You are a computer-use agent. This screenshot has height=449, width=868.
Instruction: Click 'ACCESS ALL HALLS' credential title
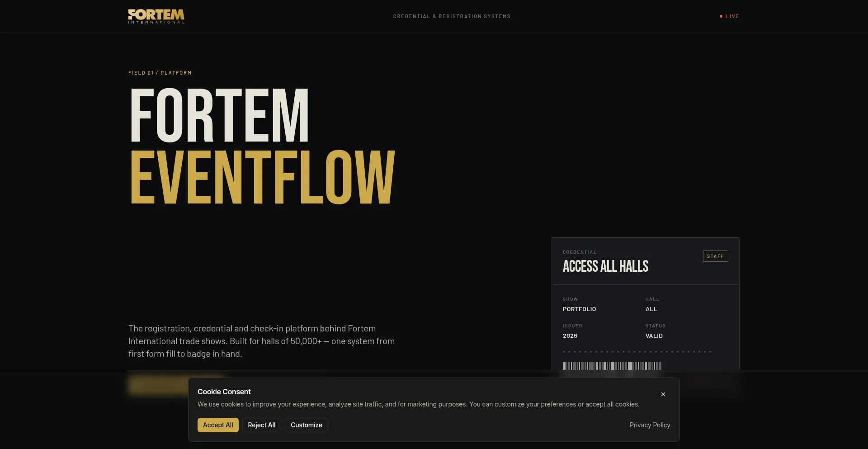(605, 266)
